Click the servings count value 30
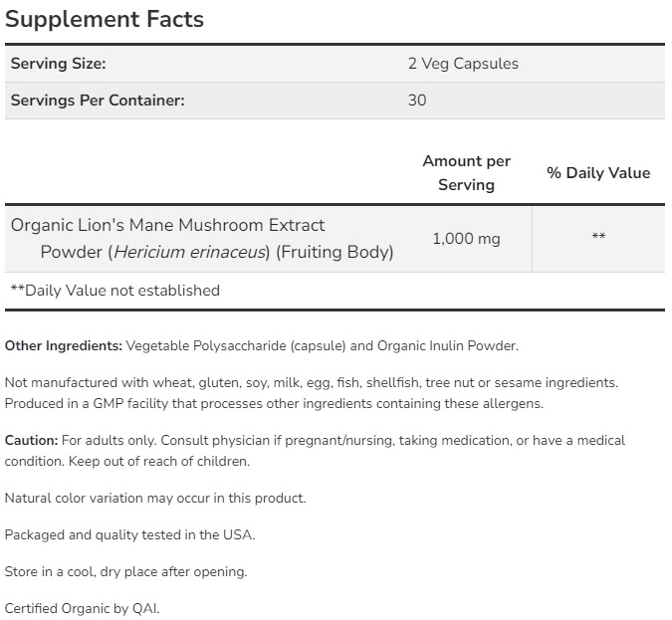The width and height of the screenshot is (672, 620). point(417,101)
